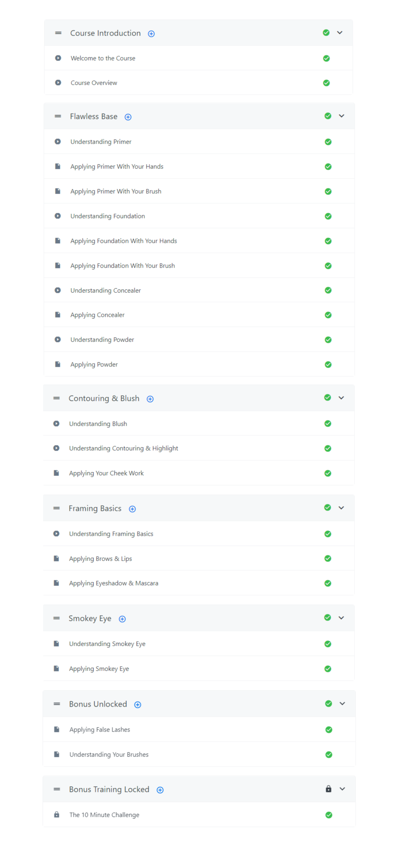Viewport: 398px width, 868px height.
Task: Click the document icon for Applying Concealer
Action: 58,315
